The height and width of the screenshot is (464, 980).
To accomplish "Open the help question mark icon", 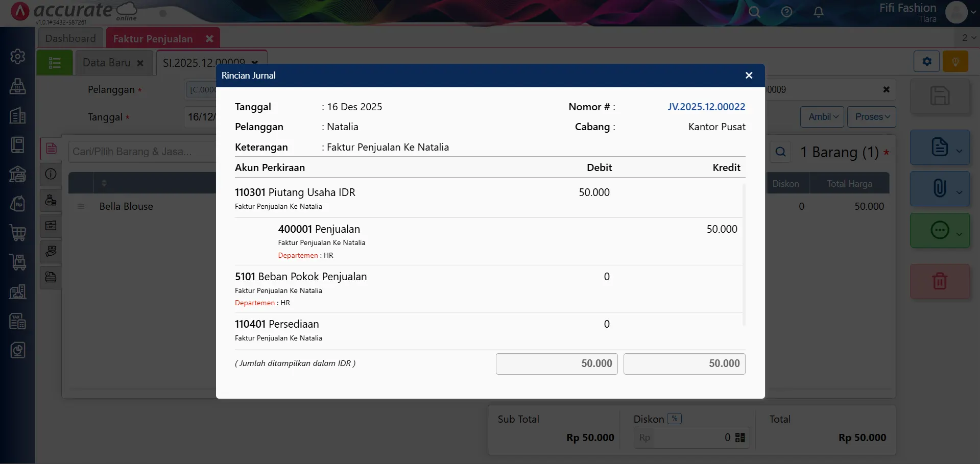I will pos(786,12).
